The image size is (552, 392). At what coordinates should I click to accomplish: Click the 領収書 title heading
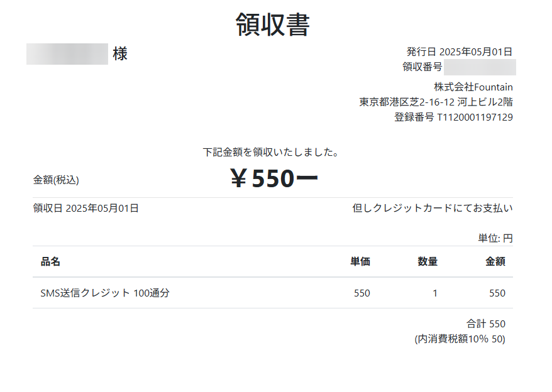[x=272, y=24]
